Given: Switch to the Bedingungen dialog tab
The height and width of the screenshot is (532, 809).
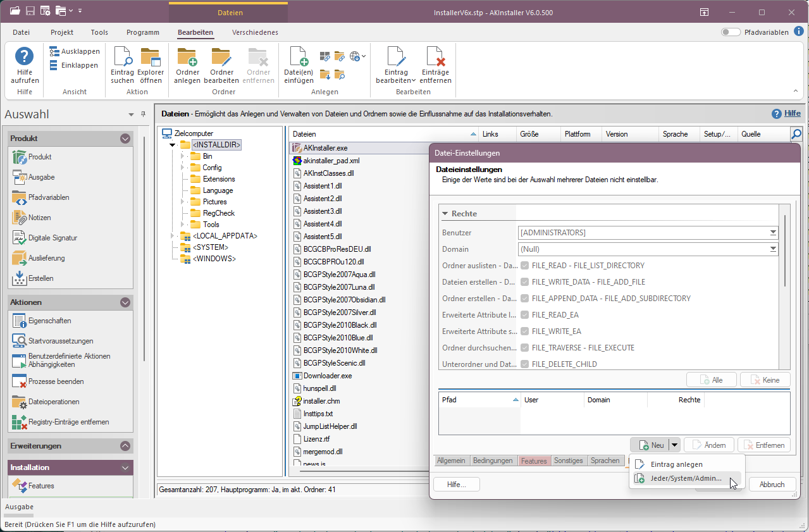Looking at the screenshot, I should (x=493, y=461).
